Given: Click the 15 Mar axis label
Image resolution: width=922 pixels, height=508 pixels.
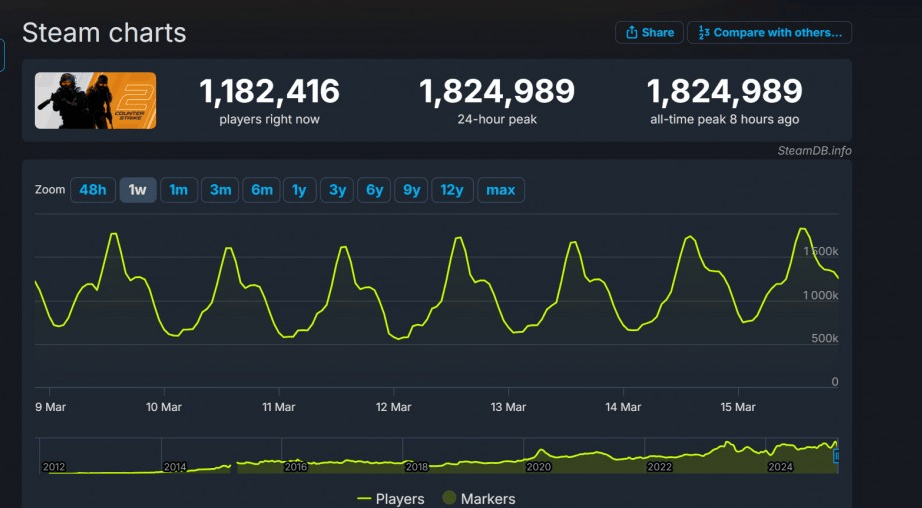Looking at the screenshot, I should click(x=738, y=407).
